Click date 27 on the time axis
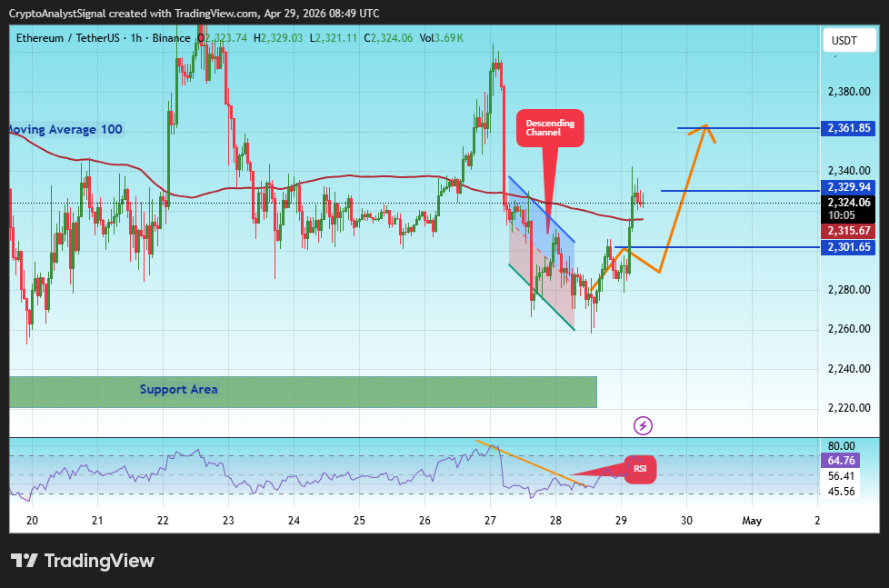The image size is (889, 588). (x=491, y=521)
